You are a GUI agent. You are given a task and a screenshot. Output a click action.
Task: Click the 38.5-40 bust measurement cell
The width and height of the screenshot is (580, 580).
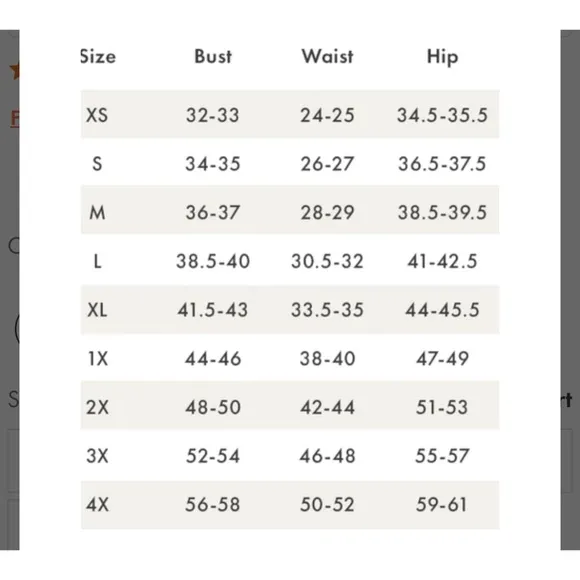click(x=213, y=262)
